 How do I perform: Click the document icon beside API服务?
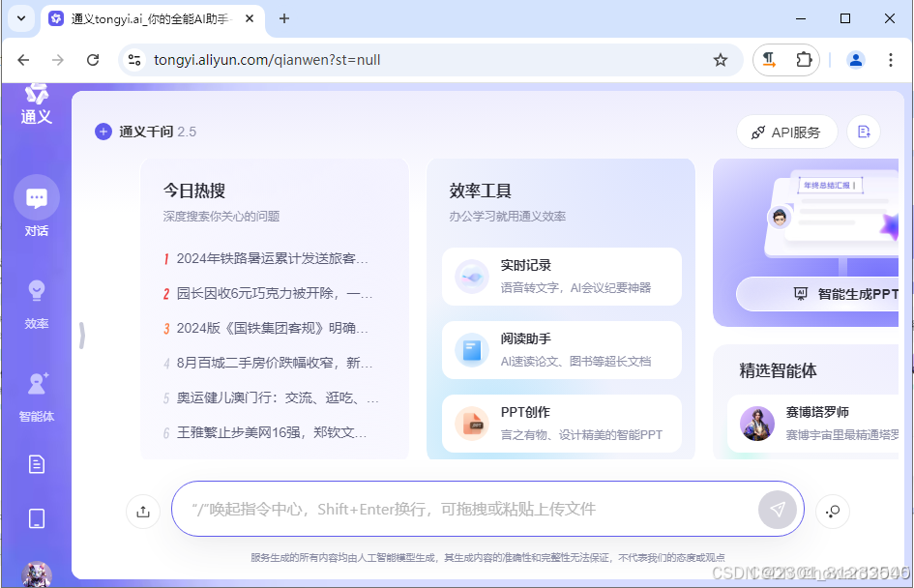tap(864, 132)
